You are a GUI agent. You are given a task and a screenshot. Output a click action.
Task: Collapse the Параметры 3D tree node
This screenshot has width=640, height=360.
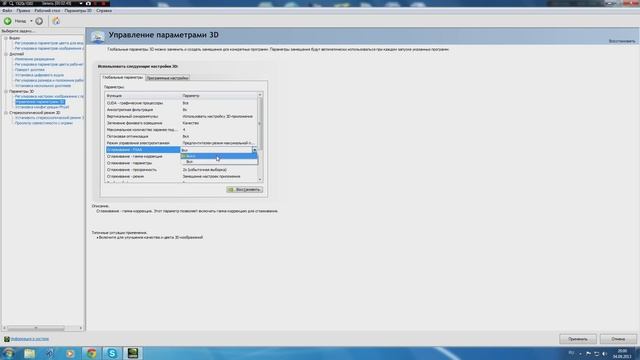click(6, 91)
